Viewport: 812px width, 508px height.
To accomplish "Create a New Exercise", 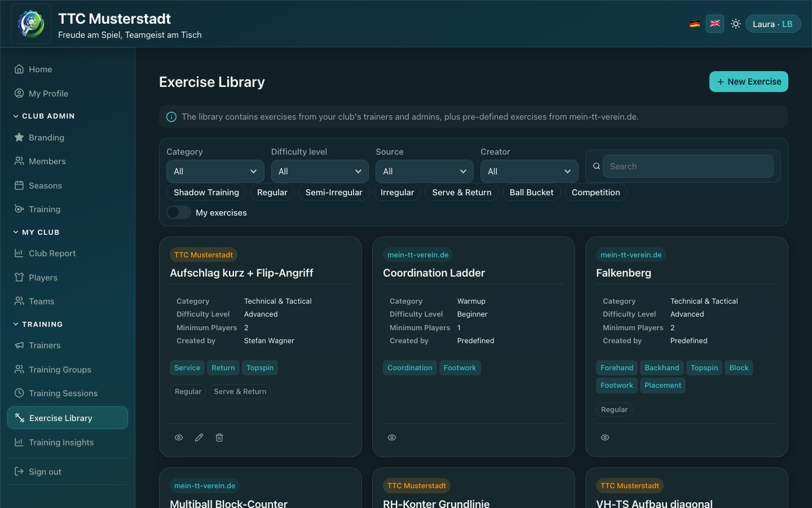I will click(x=749, y=82).
